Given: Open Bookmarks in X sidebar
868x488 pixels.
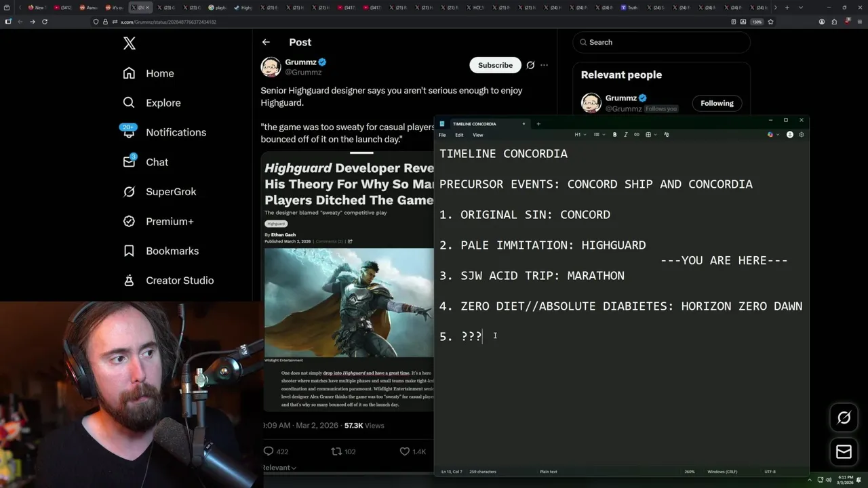Looking at the screenshot, I should (161, 251).
